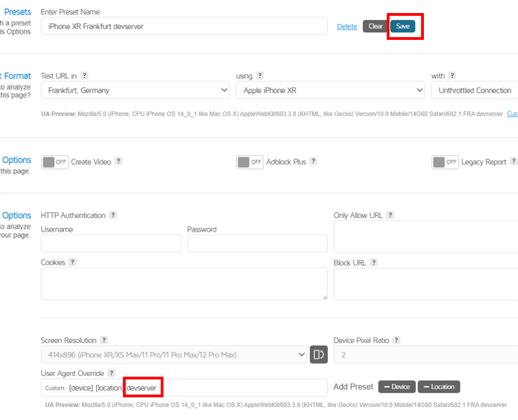Click help icon beside Adblock Plus
Viewport: 518px width, 420px height.
pos(313,162)
